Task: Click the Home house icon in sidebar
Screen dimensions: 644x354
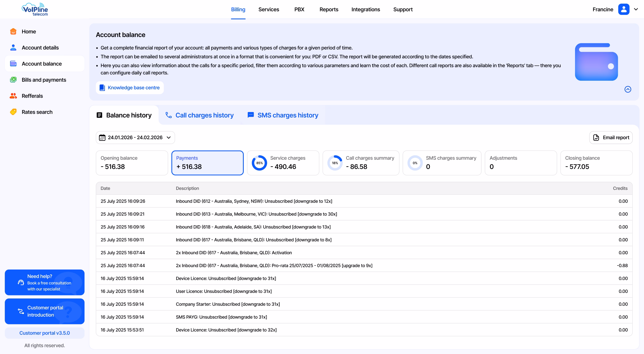Action: 13,31
